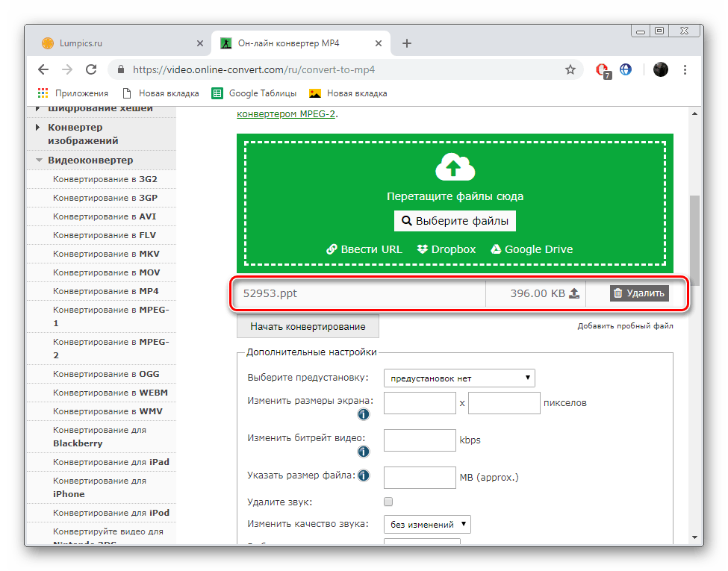Enable the Удалите звук checkbox
The height and width of the screenshot is (571, 728).
(388, 502)
